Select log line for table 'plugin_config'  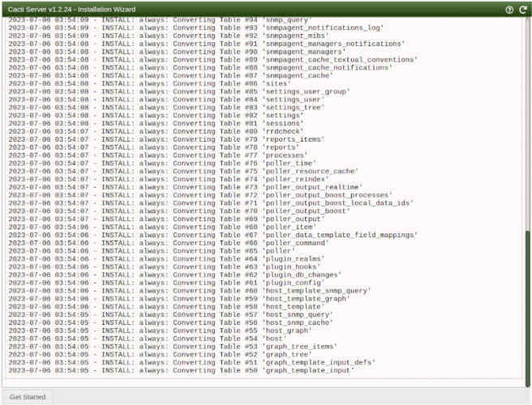click(166, 283)
